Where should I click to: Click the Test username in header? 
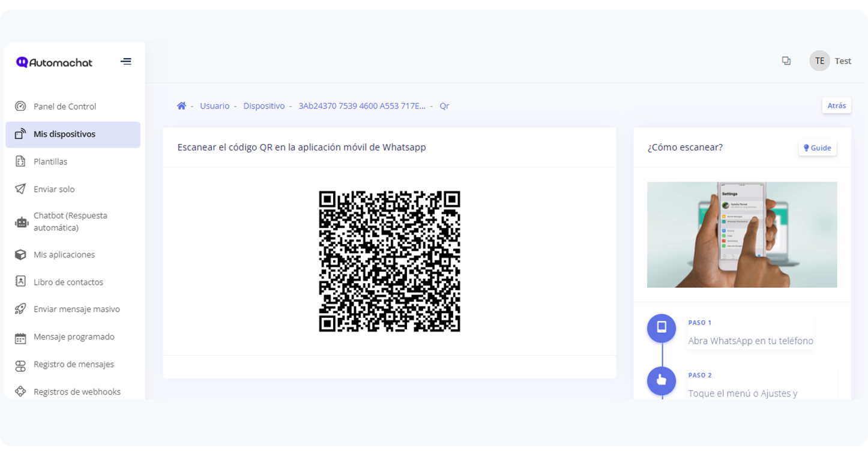click(843, 61)
